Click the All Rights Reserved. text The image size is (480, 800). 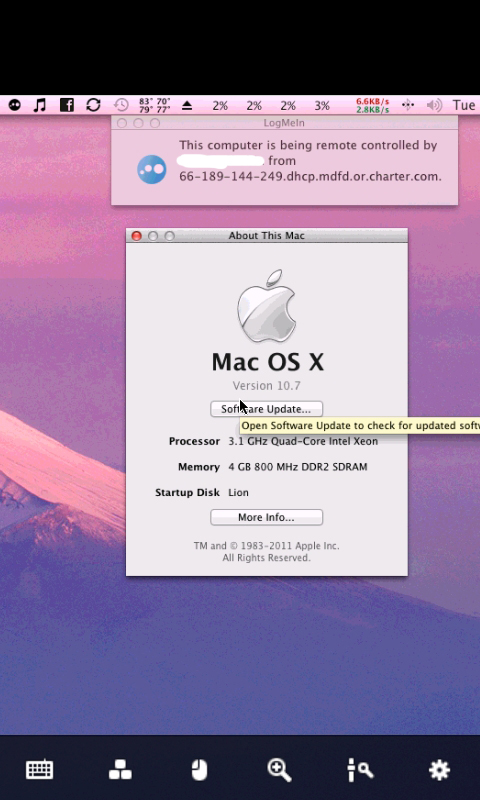click(x=266, y=558)
